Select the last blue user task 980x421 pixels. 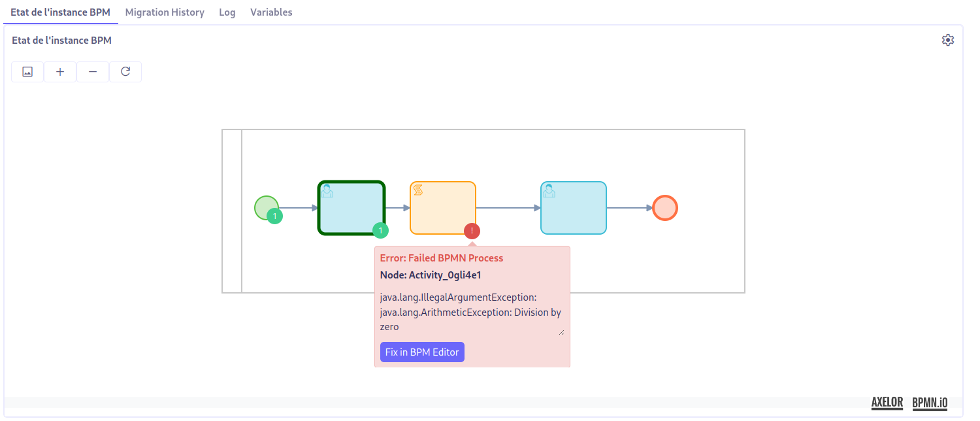point(574,208)
